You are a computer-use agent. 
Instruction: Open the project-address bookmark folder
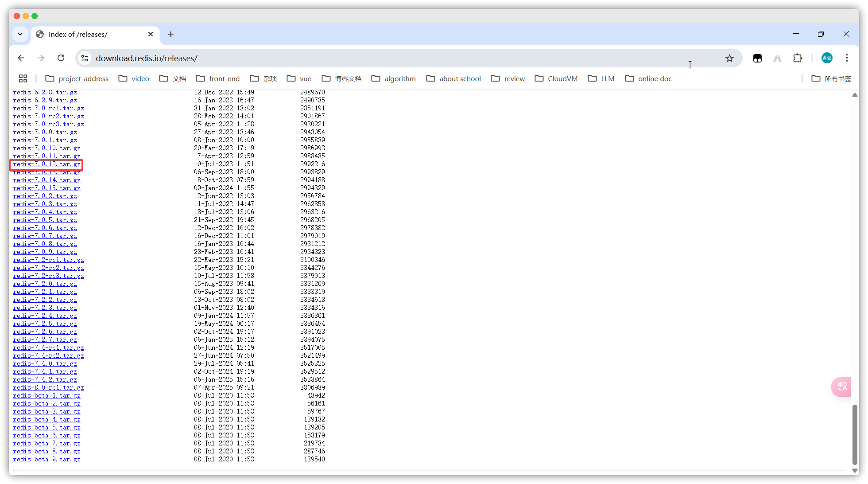(x=77, y=78)
